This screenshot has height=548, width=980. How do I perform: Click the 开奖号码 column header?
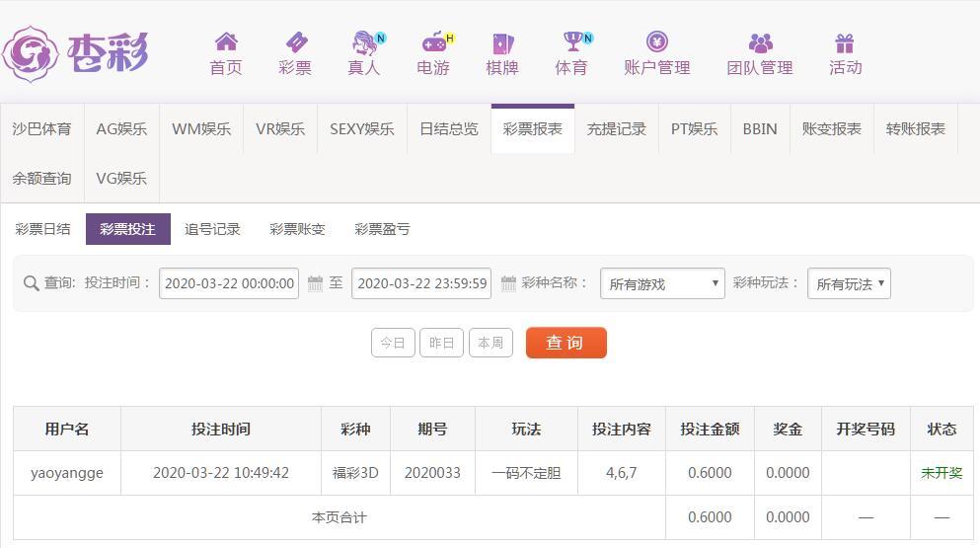tap(866, 430)
